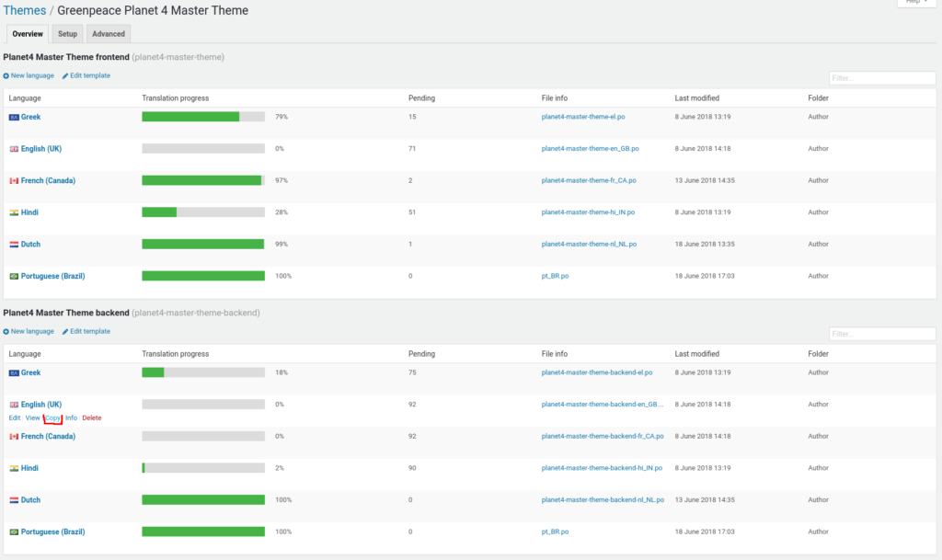Open French (Canada) in backend table

point(48,437)
